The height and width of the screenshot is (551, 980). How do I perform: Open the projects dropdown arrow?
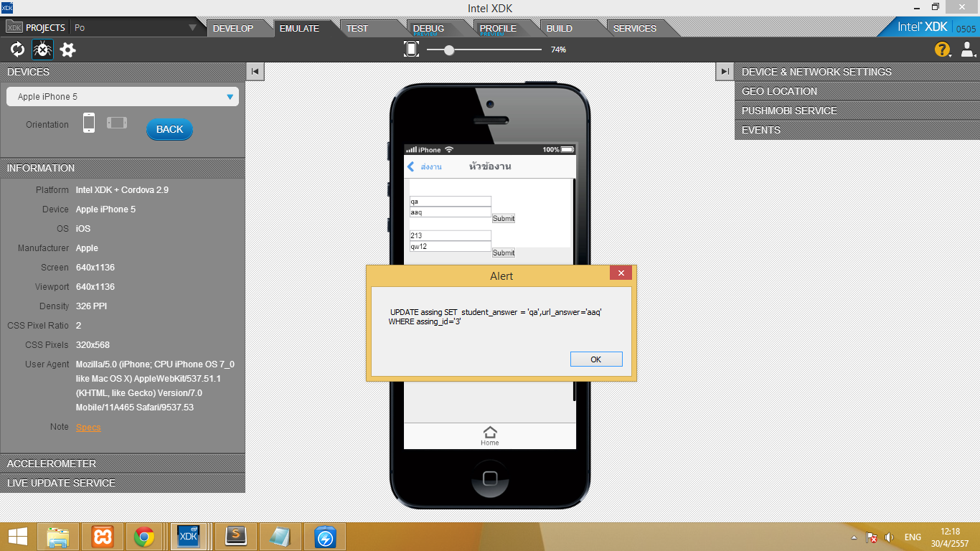(192, 28)
